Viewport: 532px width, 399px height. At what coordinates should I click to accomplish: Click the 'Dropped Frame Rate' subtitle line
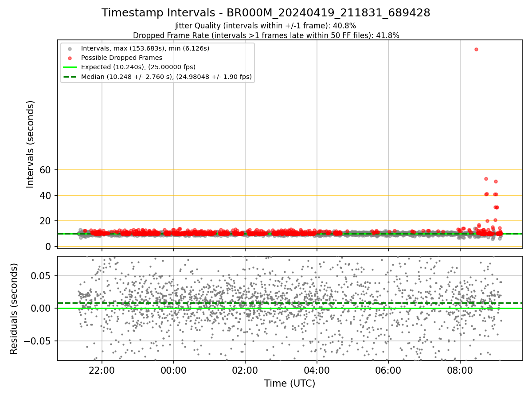pyautogui.click(x=266, y=35)
